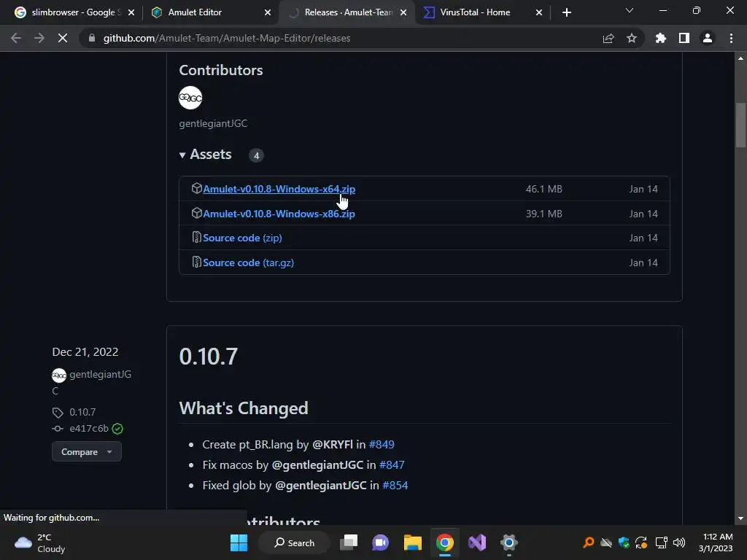Click the page vertical scrollbar thumb

pos(740,125)
